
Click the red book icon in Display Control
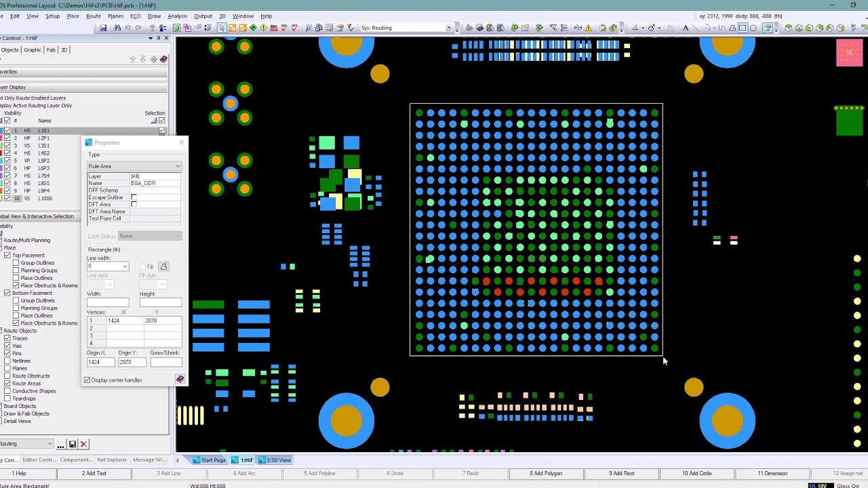pyautogui.click(x=163, y=60)
